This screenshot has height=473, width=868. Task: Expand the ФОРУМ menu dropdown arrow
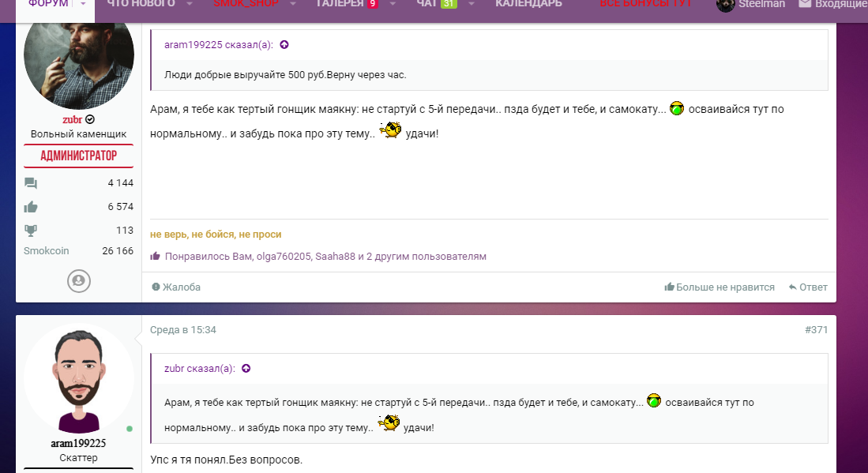(x=83, y=4)
